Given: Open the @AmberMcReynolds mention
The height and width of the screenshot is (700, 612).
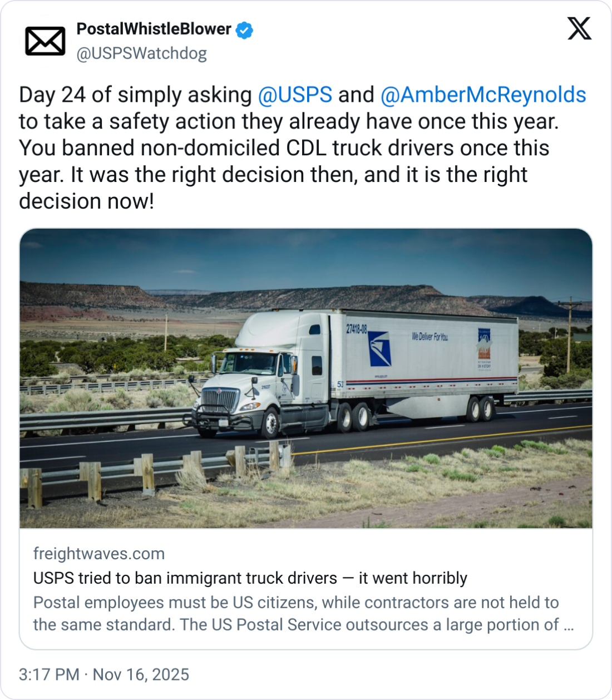Looking at the screenshot, I should [x=483, y=95].
